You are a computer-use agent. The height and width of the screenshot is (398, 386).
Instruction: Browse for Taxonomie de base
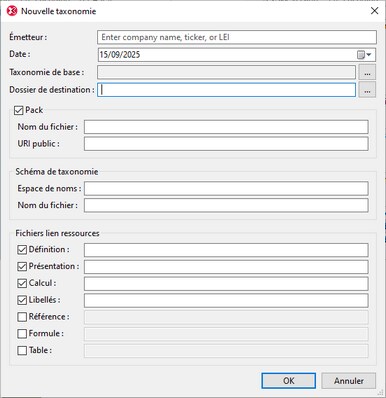pyautogui.click(x=367, y=72)
